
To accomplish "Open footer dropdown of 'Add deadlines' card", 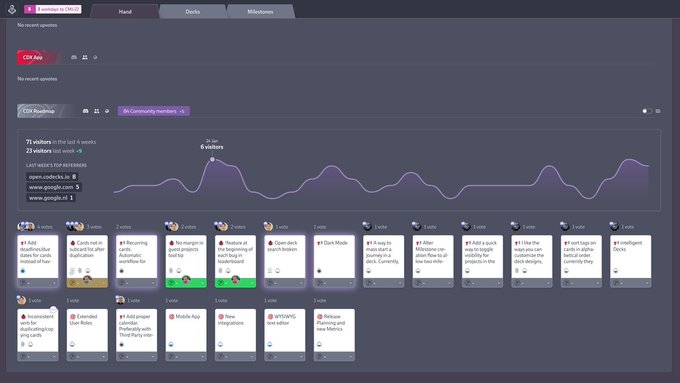I will click(54, 283).
